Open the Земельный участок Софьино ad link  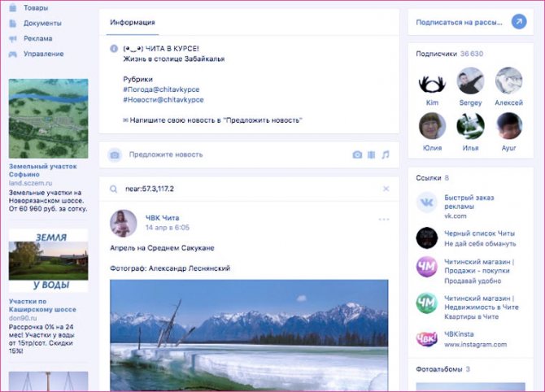pyautogui.click(x=43, y=170)
